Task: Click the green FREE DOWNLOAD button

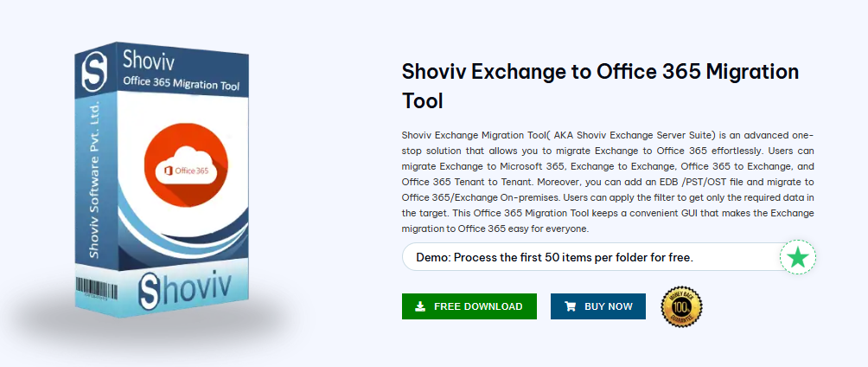Action: click(x=469, y=306)
